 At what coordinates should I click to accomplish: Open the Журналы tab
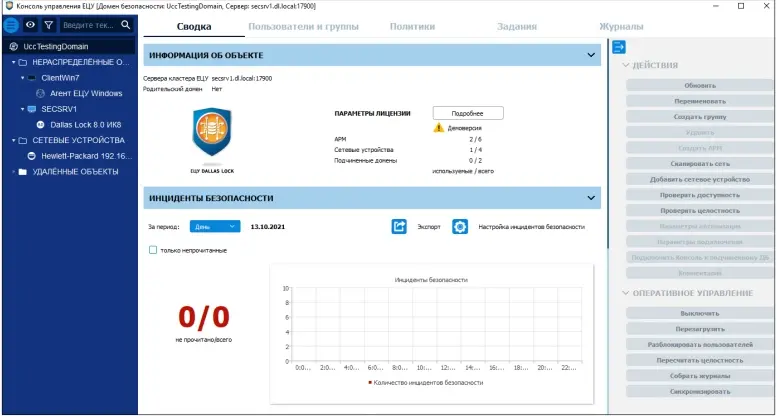[x=620, y=26]
